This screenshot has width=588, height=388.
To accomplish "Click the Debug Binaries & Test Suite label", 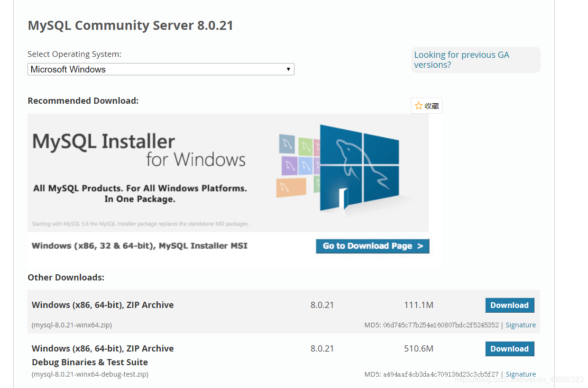I will point(90,362).
